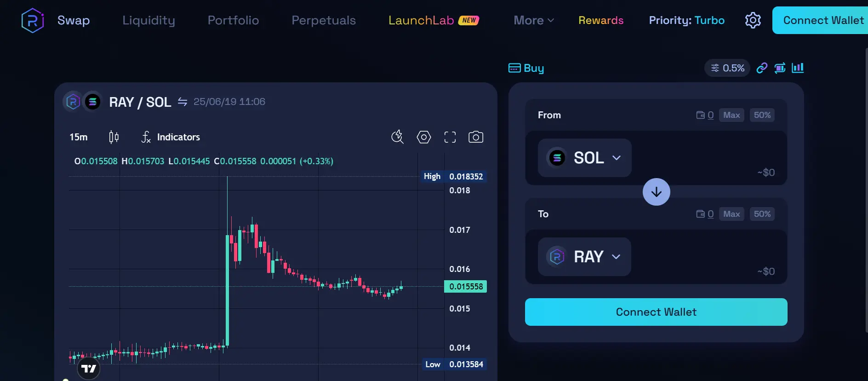Open the SOL token selector dropdown
This screenshot has width=868, height=381.
[x=584, y=158]
